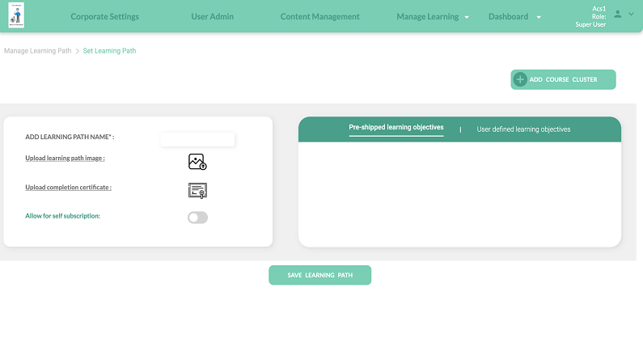Click the Set Learning Path breadcrumb
Viewport: 643px width, 364px height.
click(x=109, y=51)
